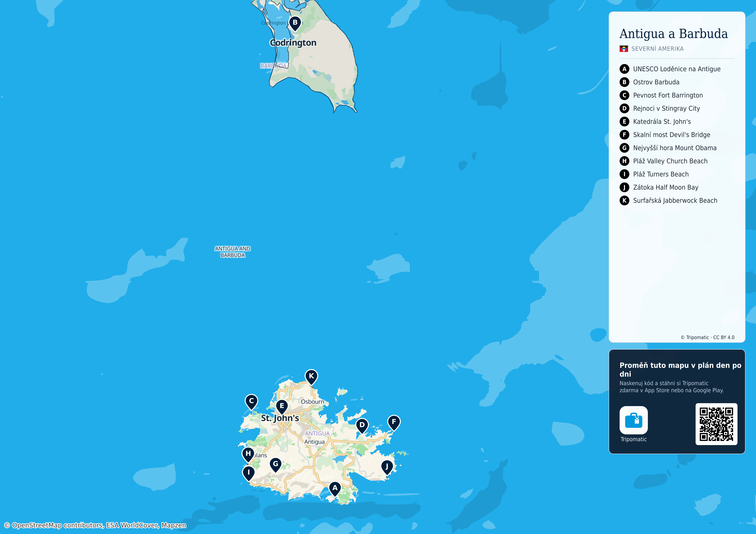Click the bold 'Codrington' town label
This screenshot has height=534, width=756.
[293, 43]
